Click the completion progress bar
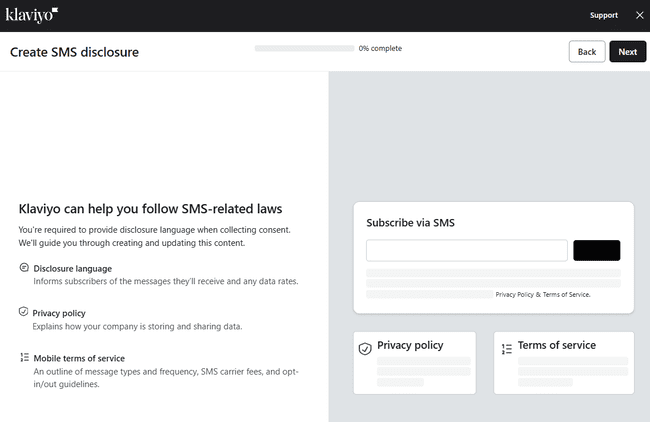The image size is (650, 422). pos(304,48)
